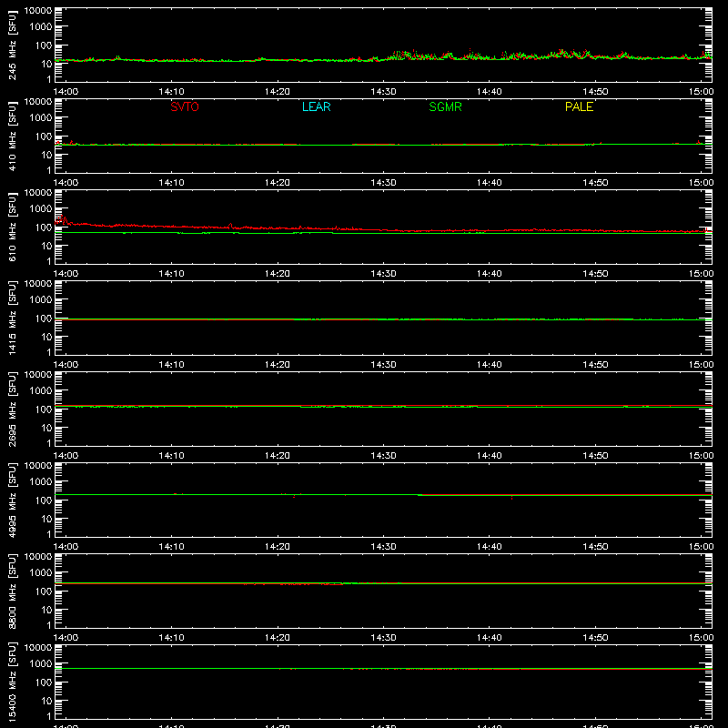Click '14:50' tick label below 2695 MHz panel
The image size is (728, 728).
595,456
